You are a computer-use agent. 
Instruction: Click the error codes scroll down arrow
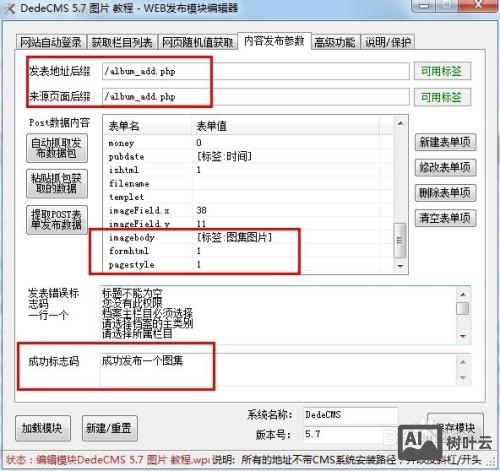click(x=463, y=336)
